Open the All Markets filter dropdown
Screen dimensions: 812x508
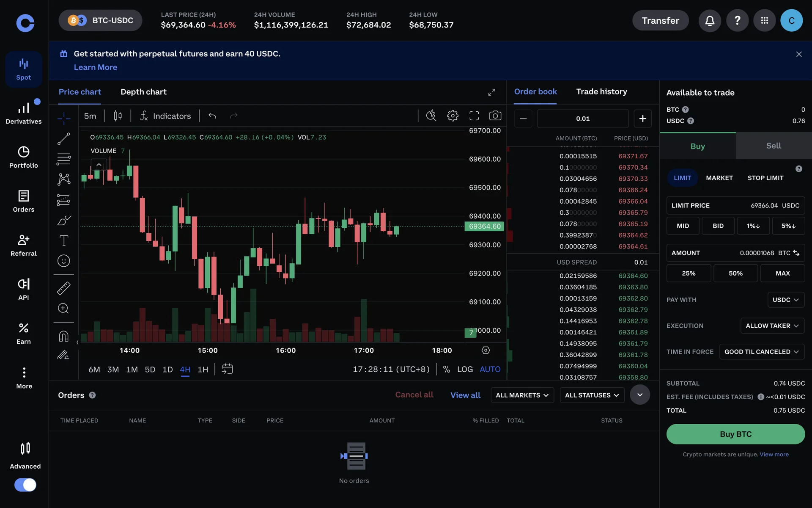[522, 395]
